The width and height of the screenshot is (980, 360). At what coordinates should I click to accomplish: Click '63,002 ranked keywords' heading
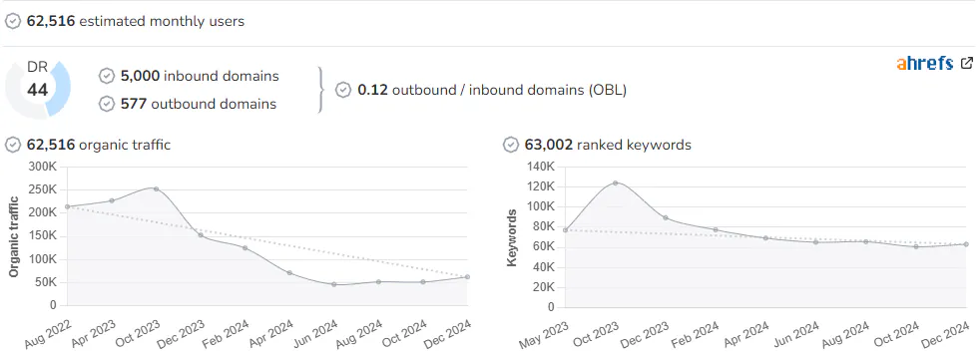(609, 145)
